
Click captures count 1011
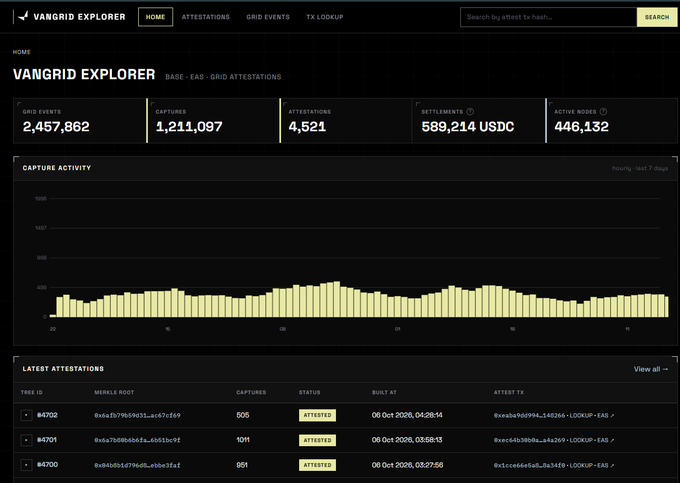pos(243,440)
